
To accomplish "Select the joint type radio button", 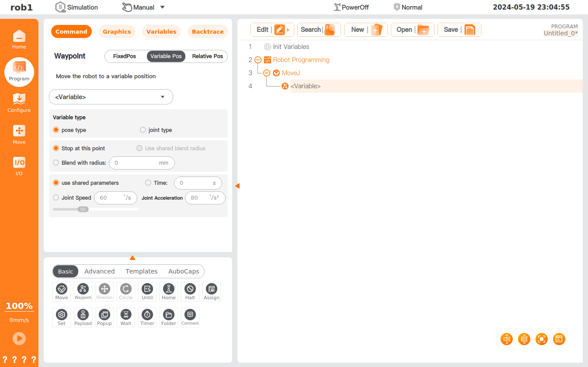I will (x=143, y=130).
